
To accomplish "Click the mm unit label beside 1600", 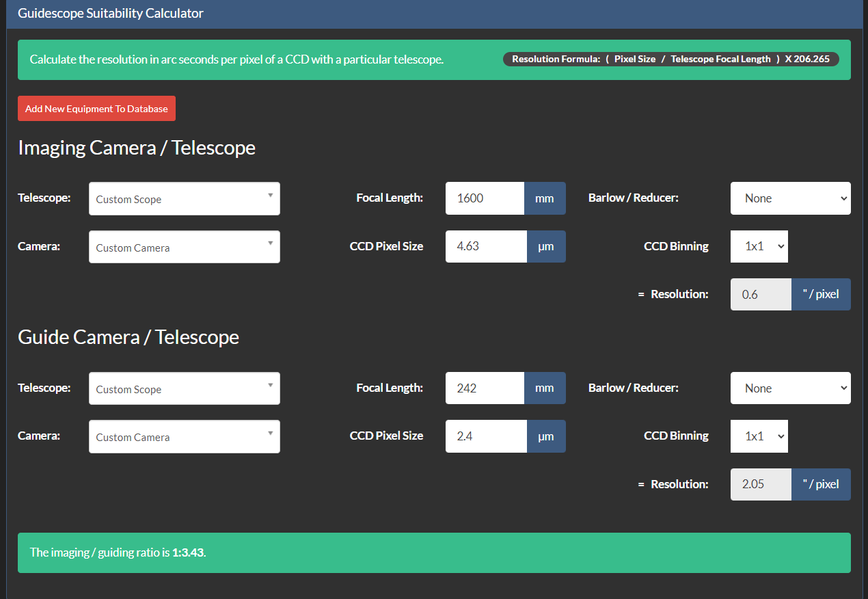I will tap(545, 198).
